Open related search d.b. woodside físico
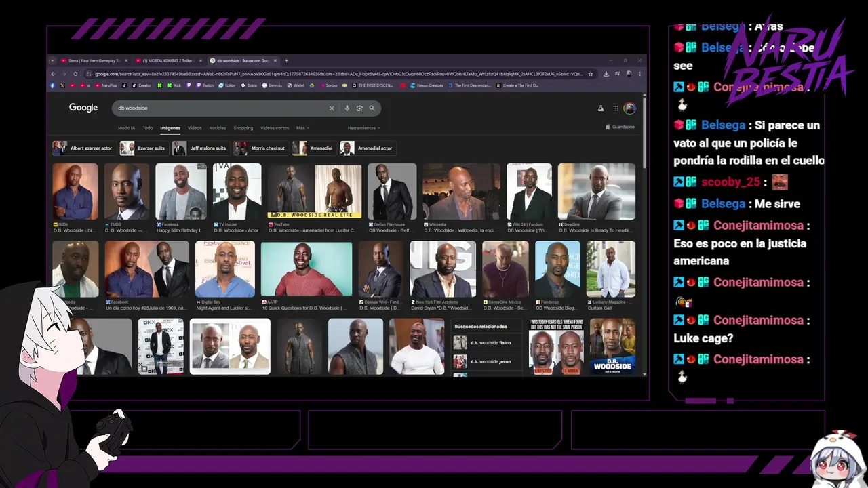 pos(488,343)
